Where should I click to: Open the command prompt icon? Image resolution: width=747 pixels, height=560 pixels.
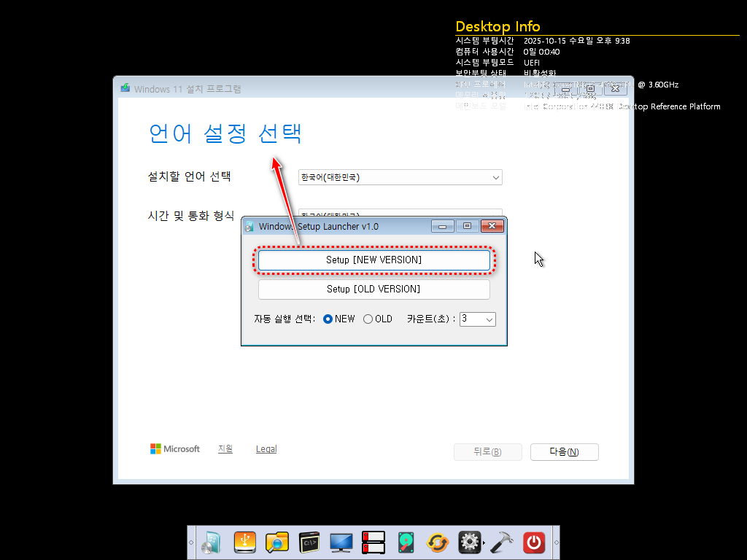[x=309, y=542]
